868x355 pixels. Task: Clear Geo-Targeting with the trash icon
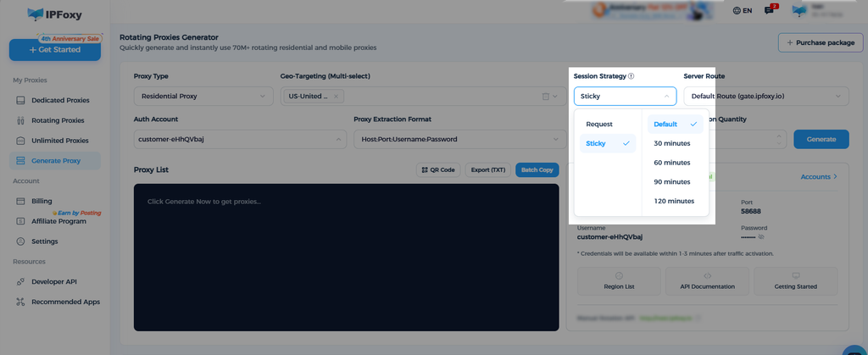[x=545, y=97]
